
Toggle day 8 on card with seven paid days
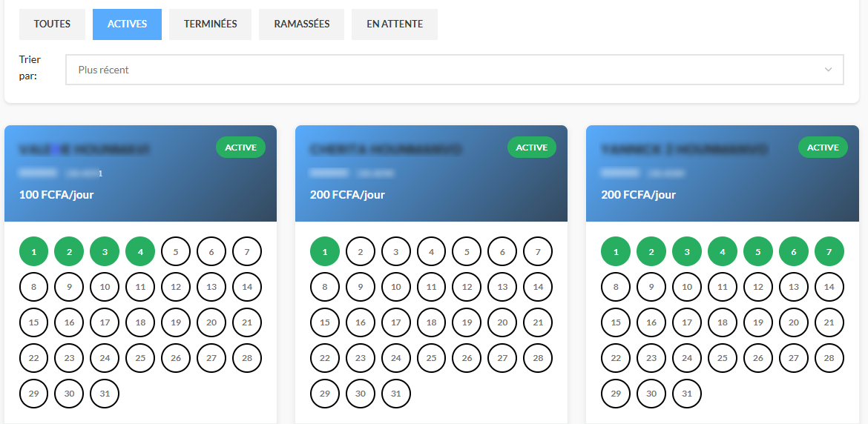[616, 287]
